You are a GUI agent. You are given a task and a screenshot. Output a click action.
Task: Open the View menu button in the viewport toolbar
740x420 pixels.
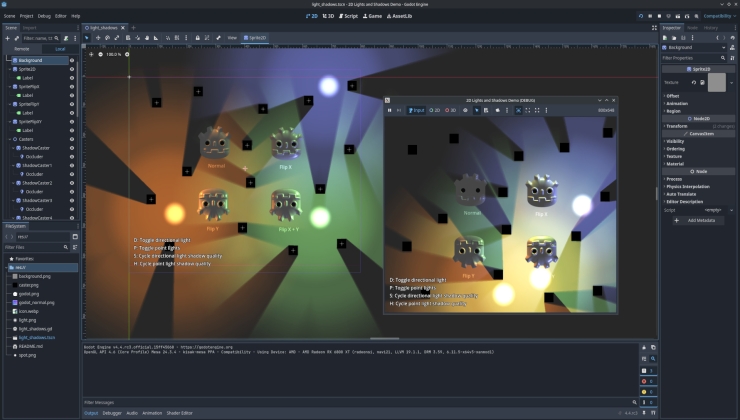pyautogui.click(x=232, y=38)
